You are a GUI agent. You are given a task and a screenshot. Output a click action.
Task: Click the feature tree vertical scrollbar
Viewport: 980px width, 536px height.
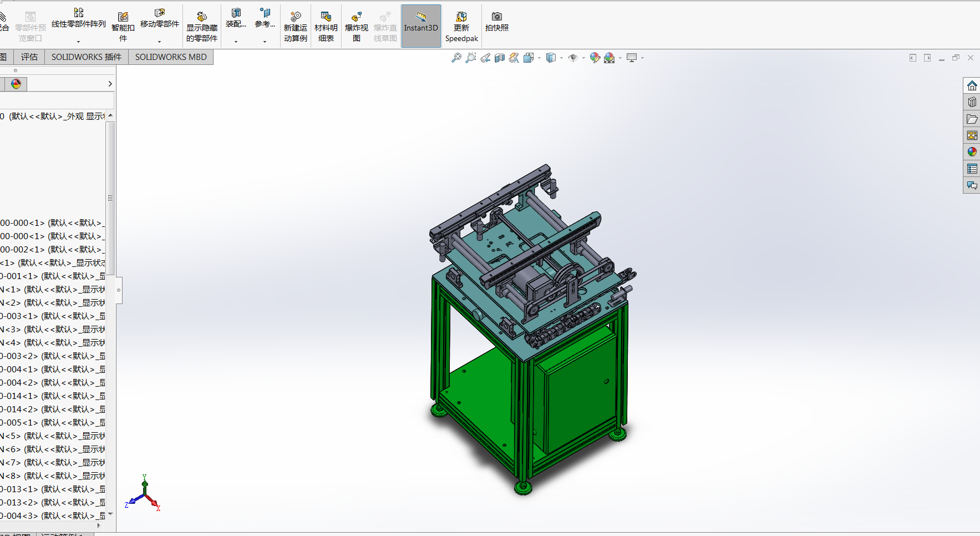point(110,198)
